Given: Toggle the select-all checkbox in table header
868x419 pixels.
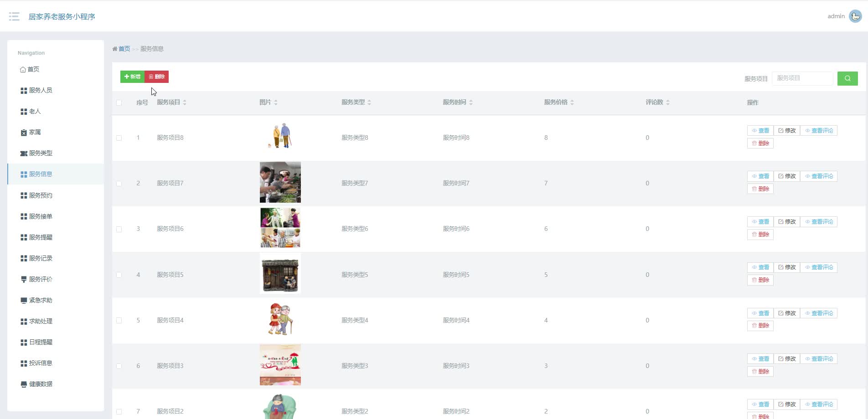Looking at the screenshot, I should pos(119,103).
